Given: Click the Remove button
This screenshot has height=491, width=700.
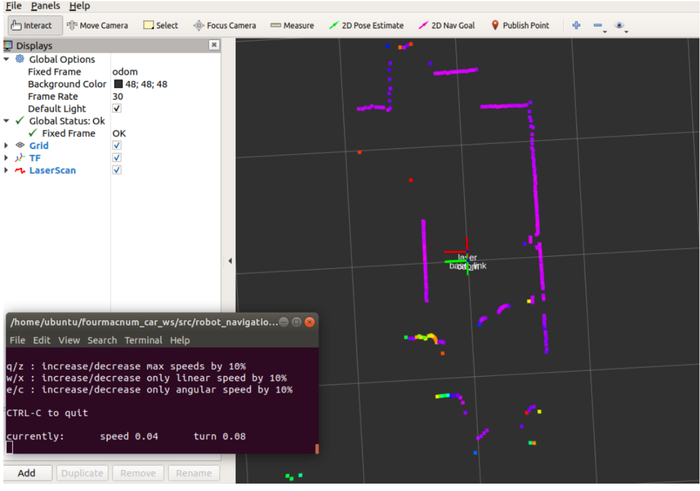Looking at the screenshot, I should (x=138, y=473).
